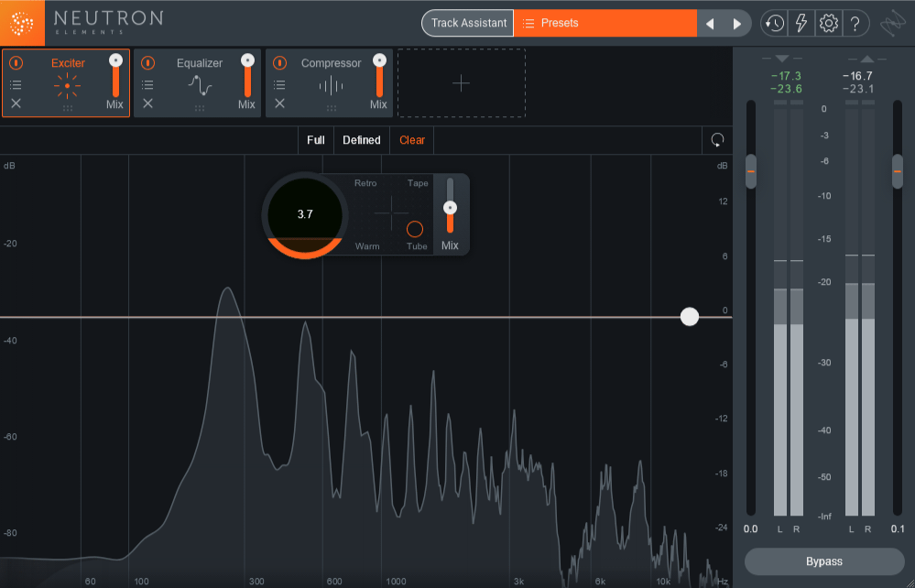Click the output RMS reading -23.1
Image resolution: width=915 pixels, height=588 pixels.
coord(857,89)
